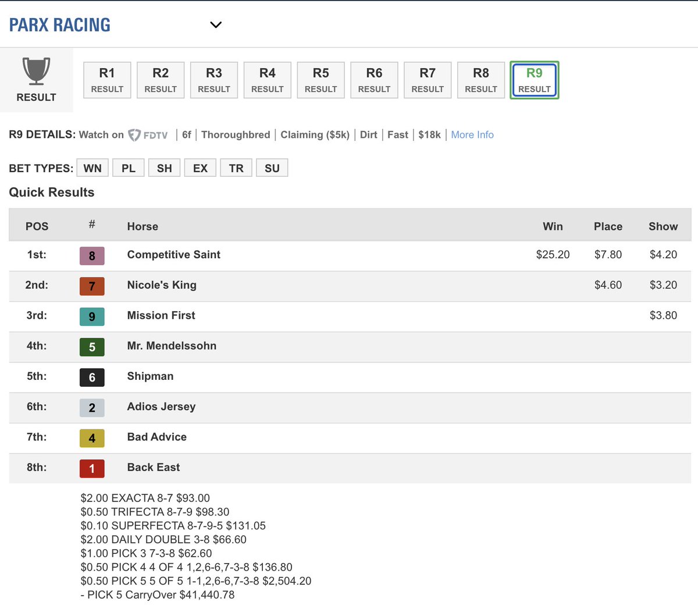Click saddle cloth number 5 badge
698x616 pixels.
(92, 347)
